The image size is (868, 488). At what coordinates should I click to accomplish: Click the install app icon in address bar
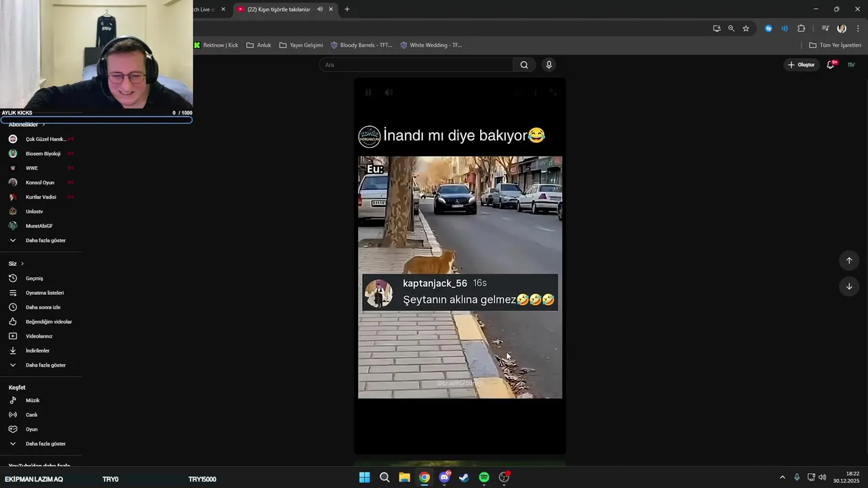click(x=717, y=28)
